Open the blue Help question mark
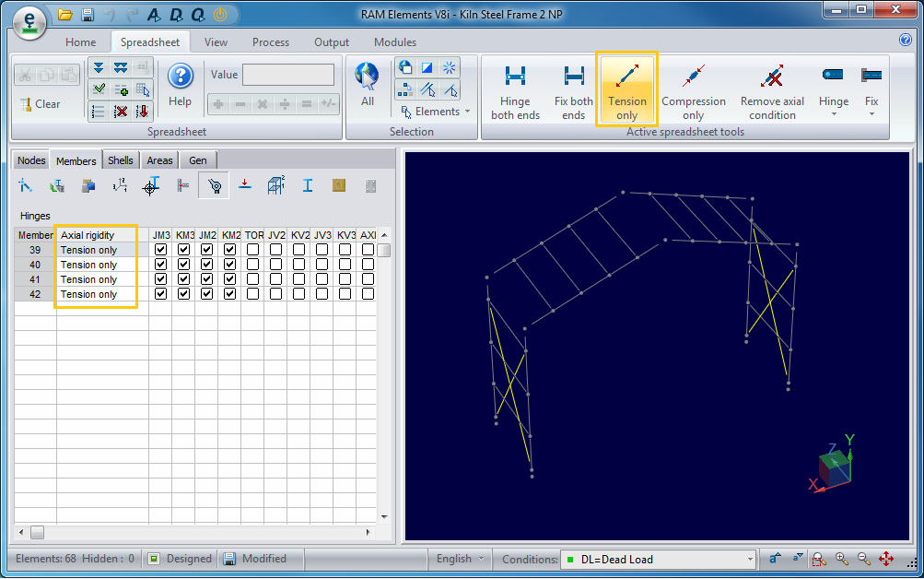The height and width of the screenshot is (579, 924). (x=181, y=77)
